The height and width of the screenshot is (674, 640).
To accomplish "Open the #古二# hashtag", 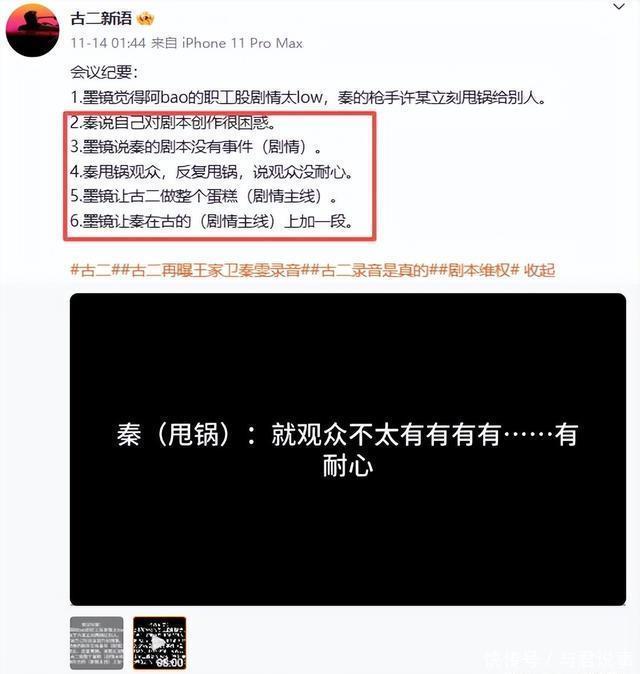I will (x=91, y=270).
